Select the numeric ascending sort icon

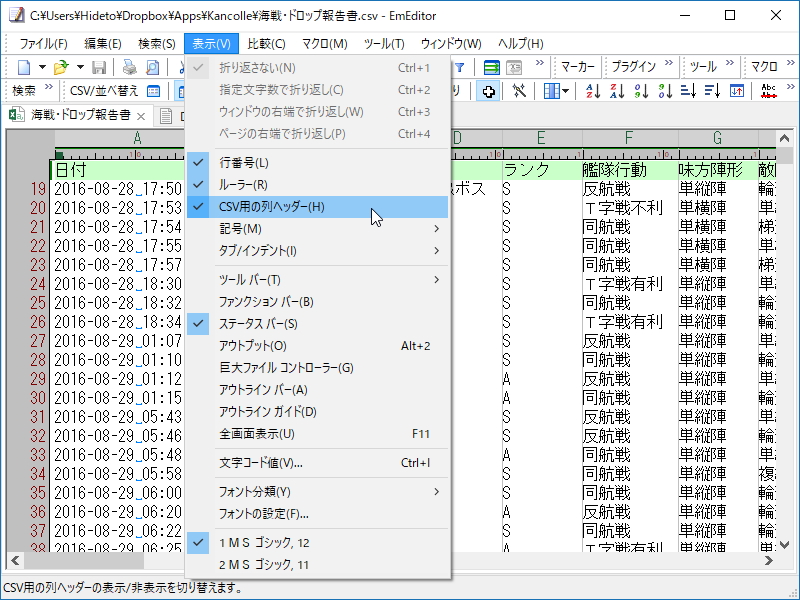pyautogui.click(x=643, y=89)
